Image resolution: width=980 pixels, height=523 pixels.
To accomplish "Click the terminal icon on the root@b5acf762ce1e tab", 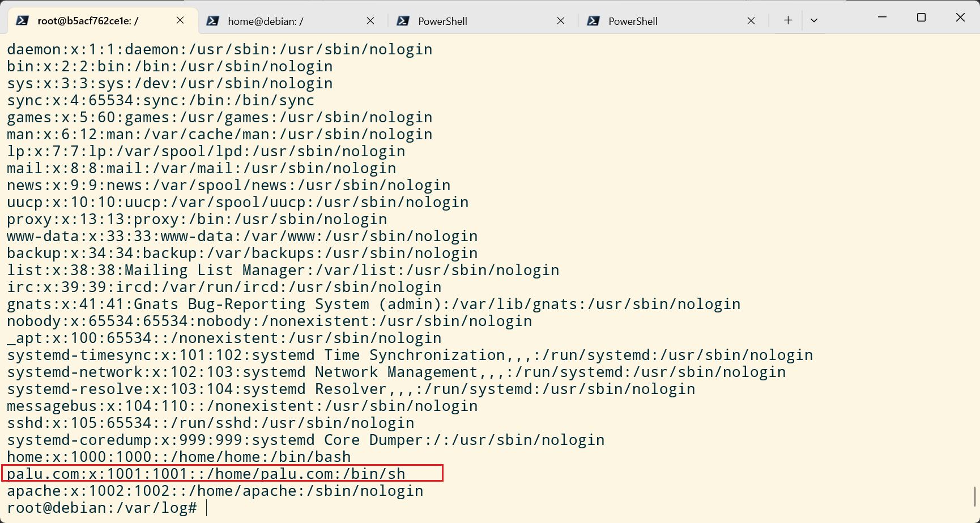I will point(23,21).
